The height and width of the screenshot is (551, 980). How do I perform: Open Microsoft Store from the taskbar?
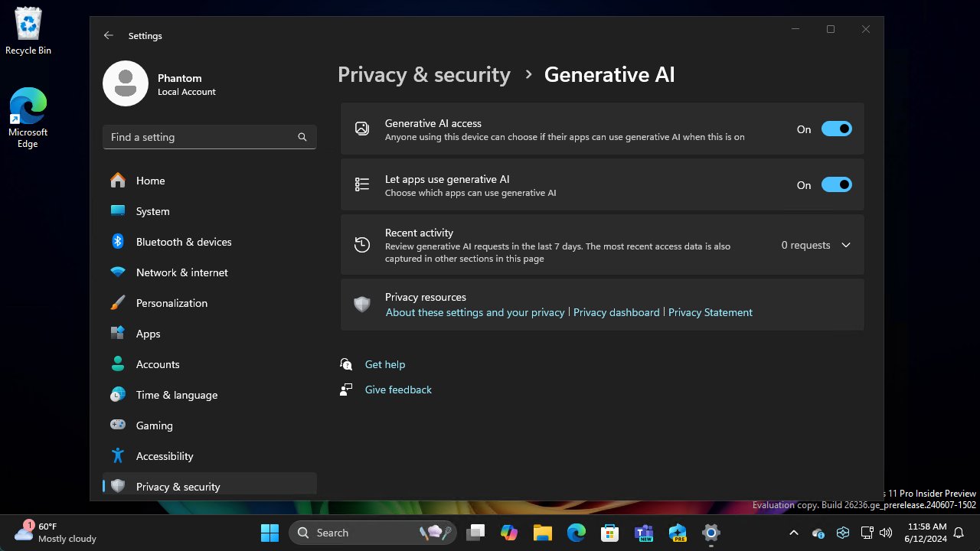pos(609,533)
